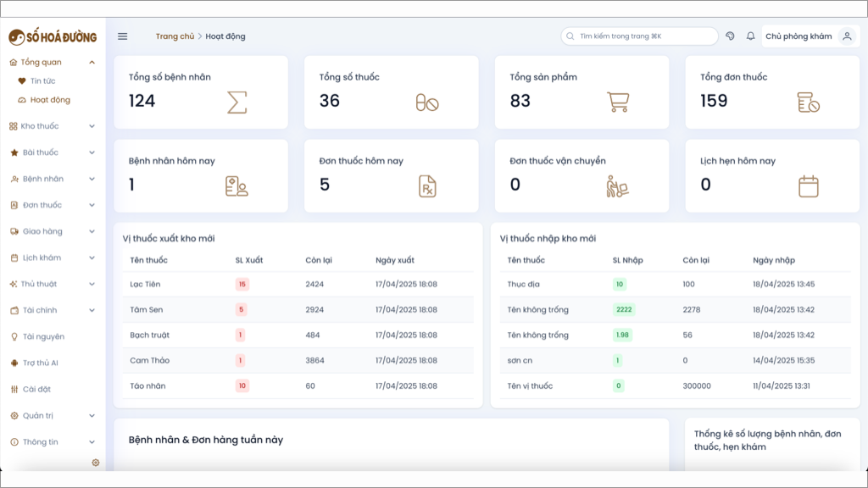Click the Tìm kiếm trong trang search field
Viewport: 868px width, 488px height.
639,36
